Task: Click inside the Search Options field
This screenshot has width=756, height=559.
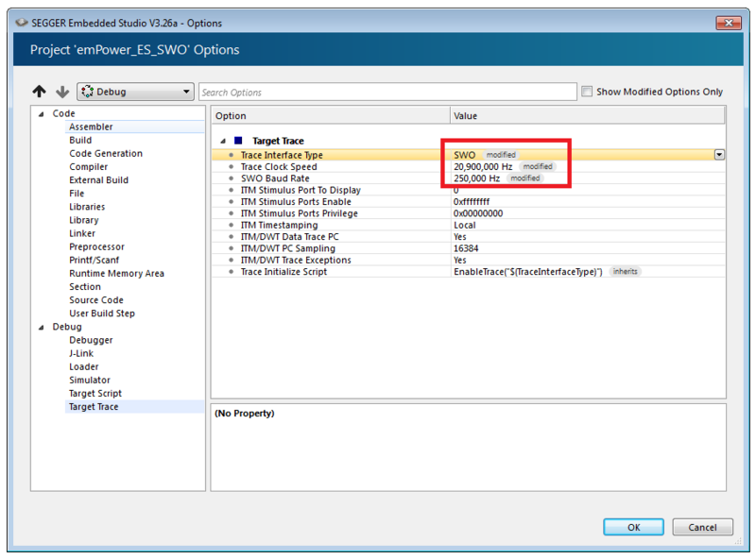Action: pos(378,91)
